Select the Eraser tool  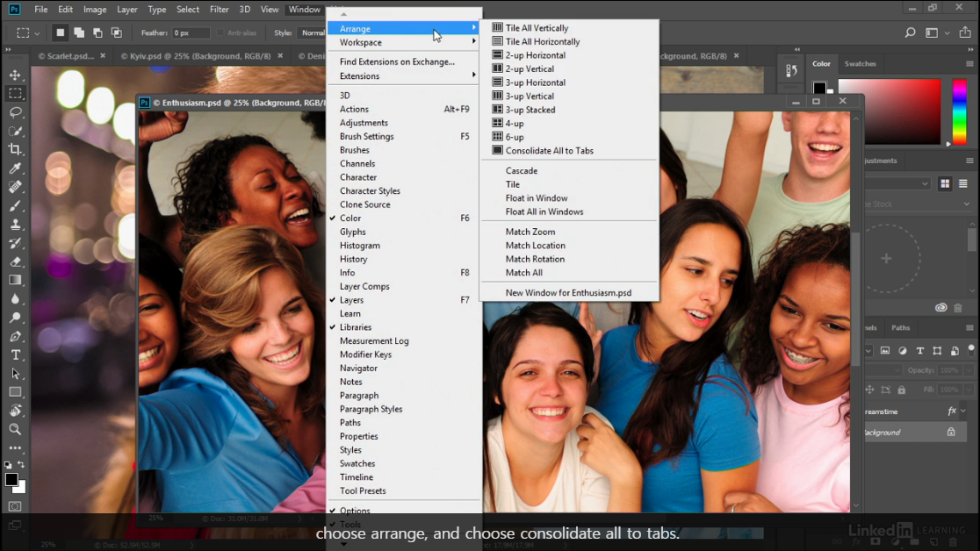click(x=16, y=261)
